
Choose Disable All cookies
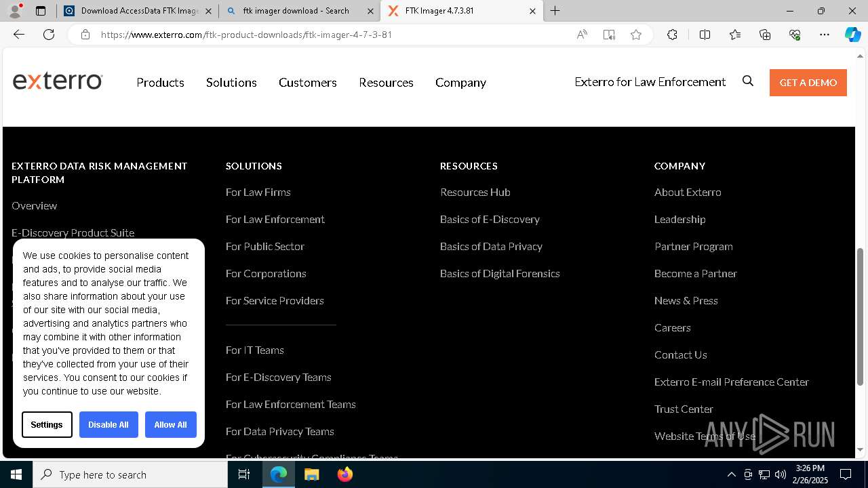(x=108, y=424)
